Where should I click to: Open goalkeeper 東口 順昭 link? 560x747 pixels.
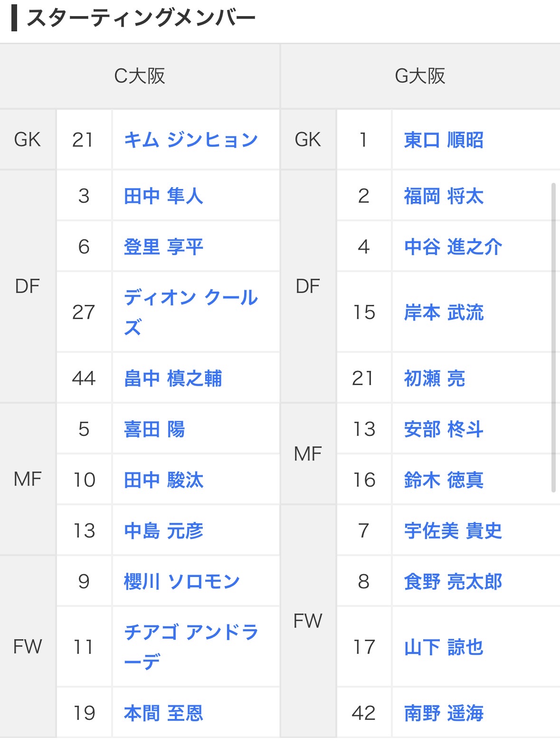tap(444, 140)
